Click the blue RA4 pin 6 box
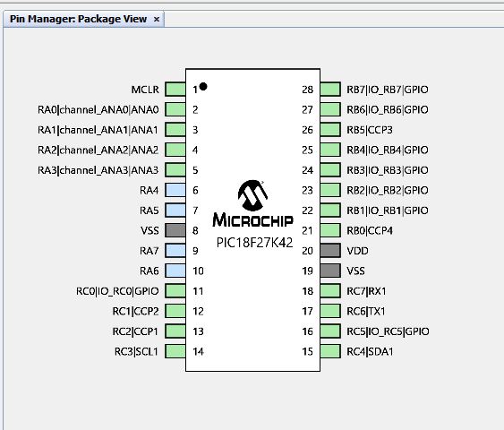 (175, 190)
